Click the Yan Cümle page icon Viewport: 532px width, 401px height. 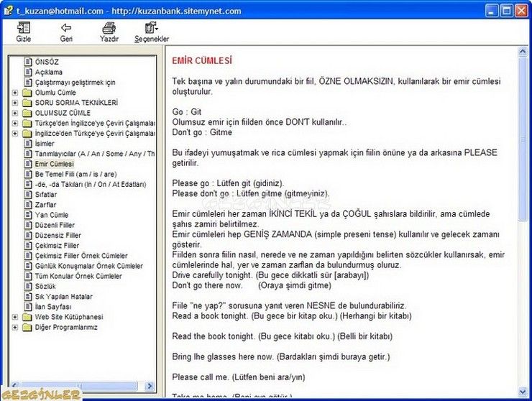click(28, 215)
